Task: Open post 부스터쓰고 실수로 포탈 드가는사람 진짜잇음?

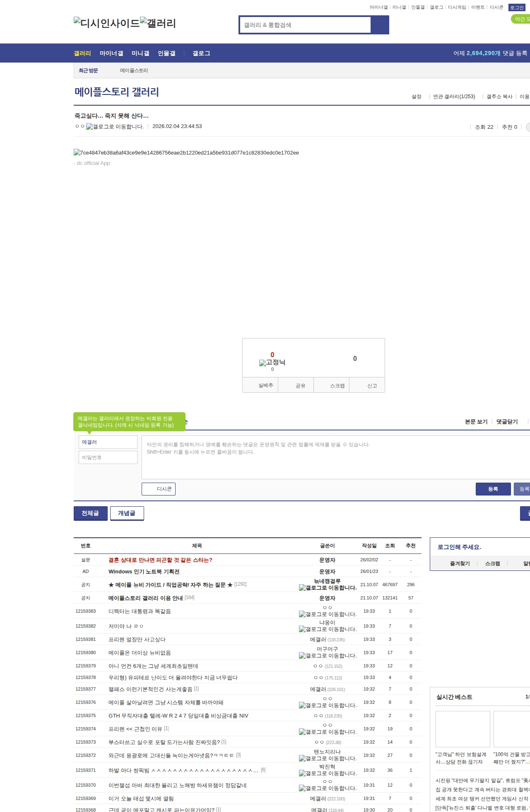Action: click(x=164, y=742)
